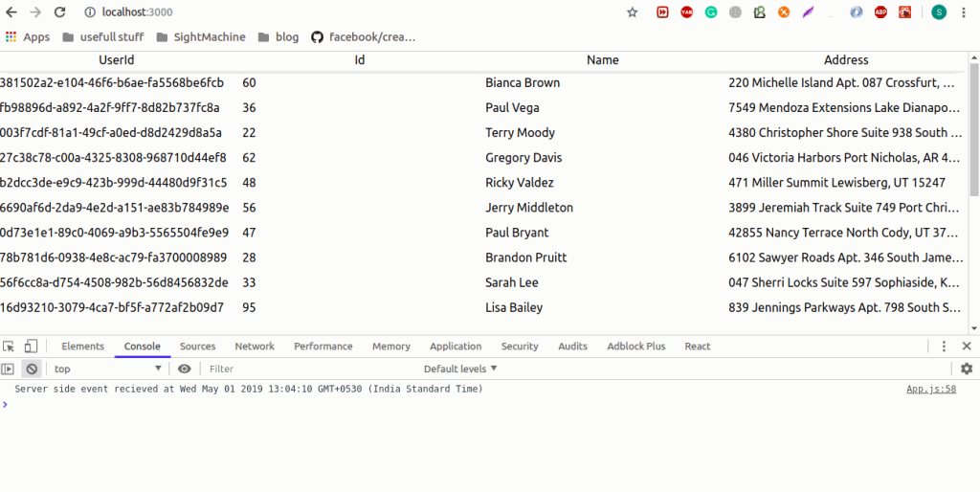Switch to the Elements tab
This screenshot has height=492, width=980.
pyautogui.click(x=82, y=347)
